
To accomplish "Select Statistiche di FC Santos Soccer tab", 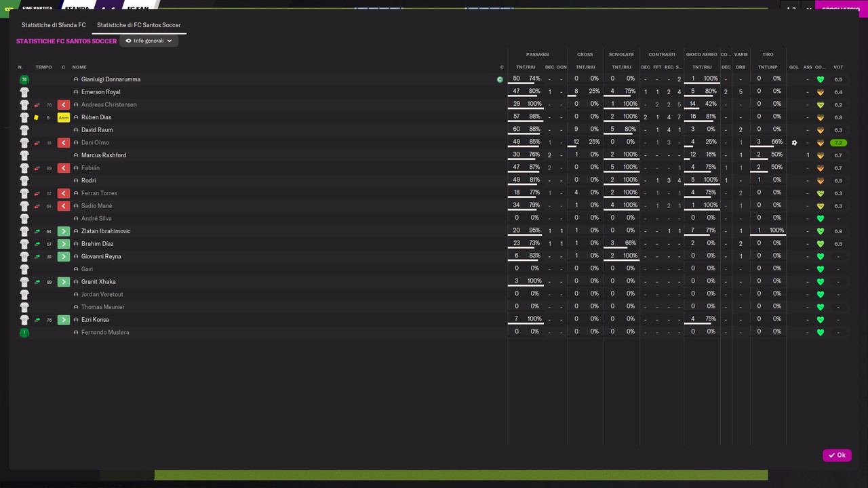I will pyautogui.click(x=139, y=25).
